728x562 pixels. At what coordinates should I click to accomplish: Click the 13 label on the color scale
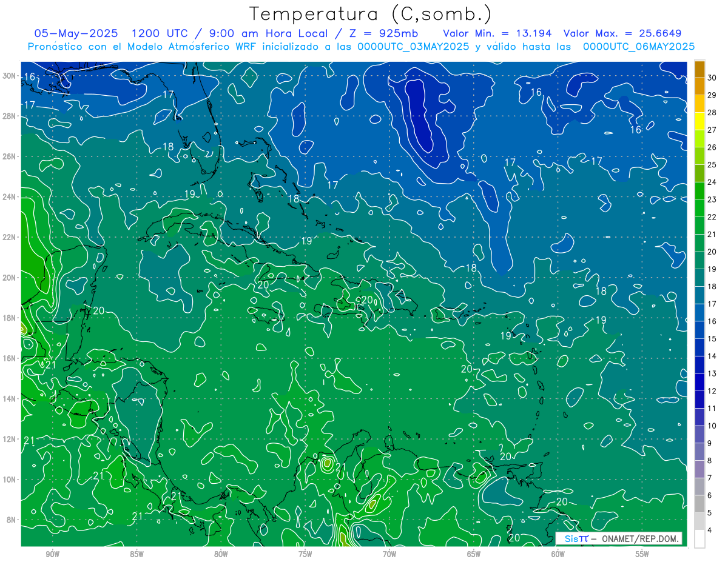[712, 374]
